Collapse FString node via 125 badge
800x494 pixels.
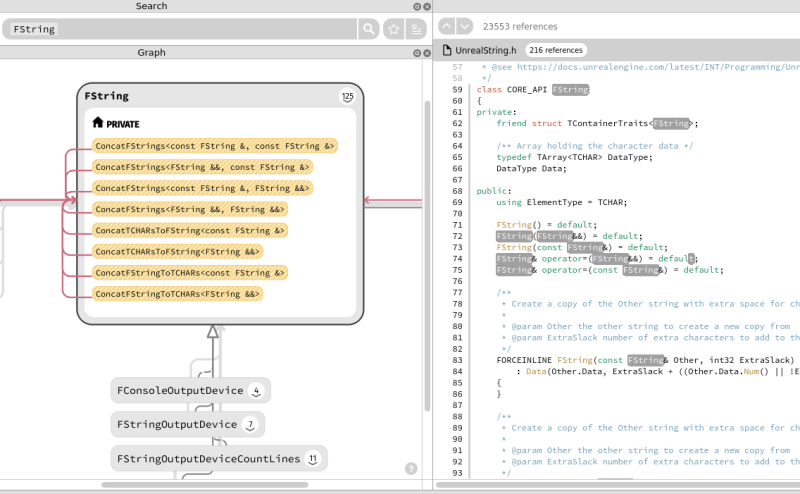tap(347, 97)
